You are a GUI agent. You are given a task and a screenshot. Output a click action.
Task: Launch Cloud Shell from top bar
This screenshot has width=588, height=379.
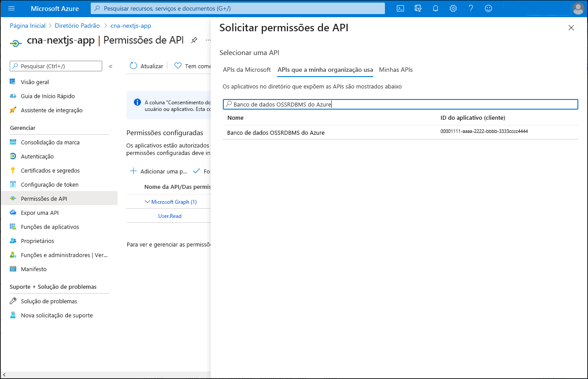click(400, 8)
